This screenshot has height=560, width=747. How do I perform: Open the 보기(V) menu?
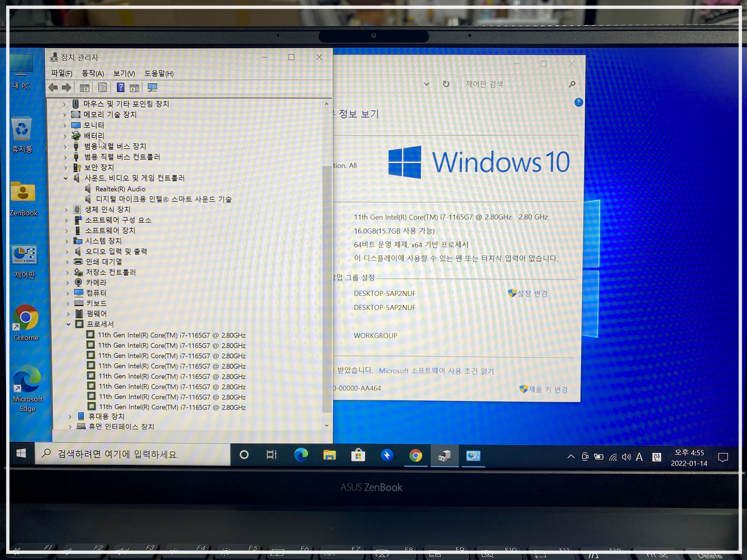point(124,73)
